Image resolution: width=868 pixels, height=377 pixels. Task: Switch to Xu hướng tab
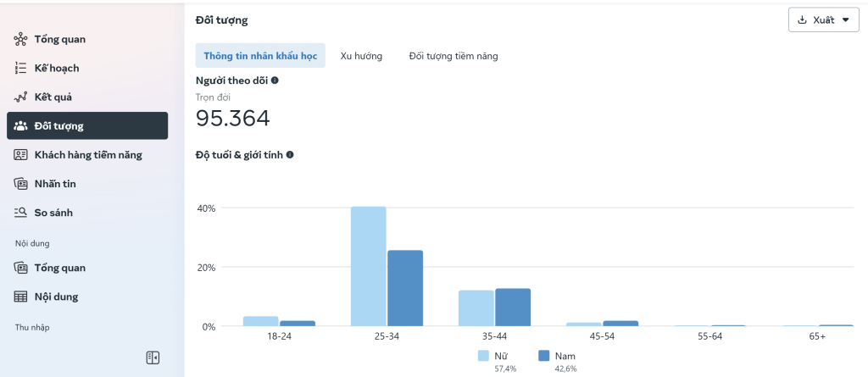click(x=361, y=56)
